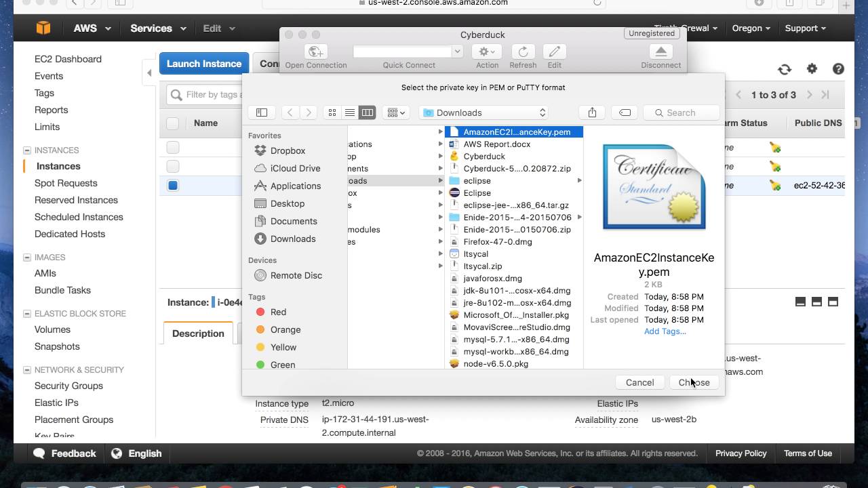The height and width of the screenshot is (488, 868).
Task: Open the Privacy Policy link
Action: point(741,453)
